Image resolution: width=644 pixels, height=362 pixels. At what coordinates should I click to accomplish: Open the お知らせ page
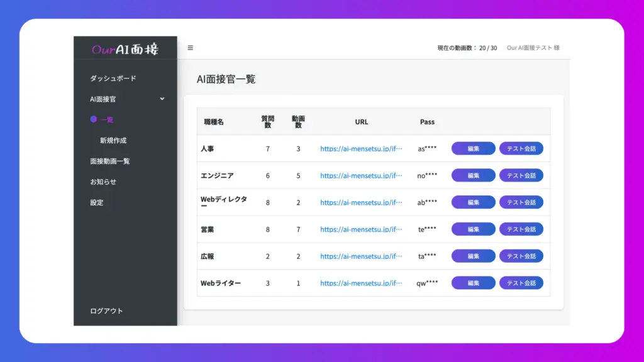(102, 182)
